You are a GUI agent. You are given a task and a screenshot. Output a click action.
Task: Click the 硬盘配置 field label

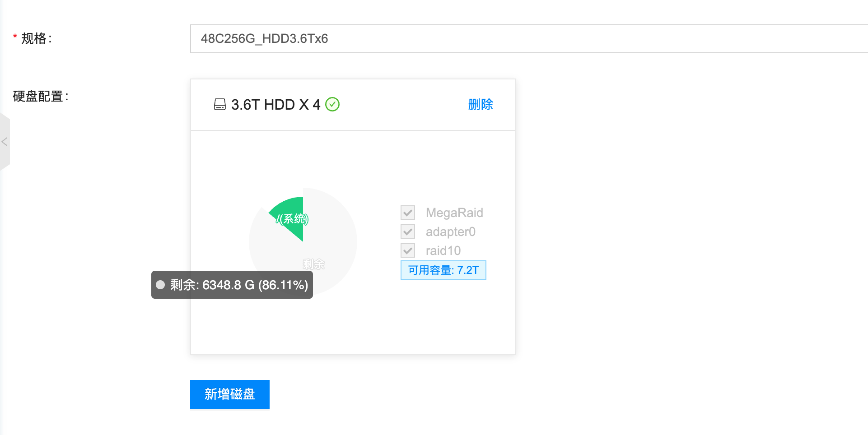(x=41, y=96)
